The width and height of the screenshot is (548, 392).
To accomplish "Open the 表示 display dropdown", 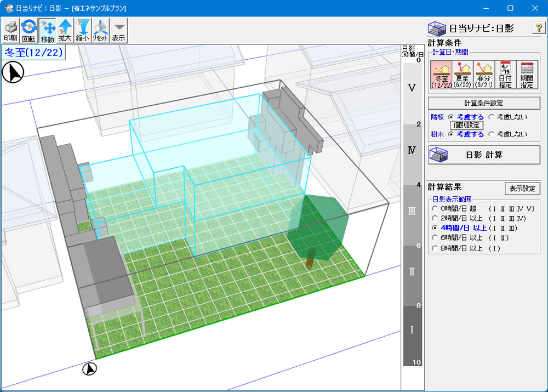I will [x=118, y=31].
